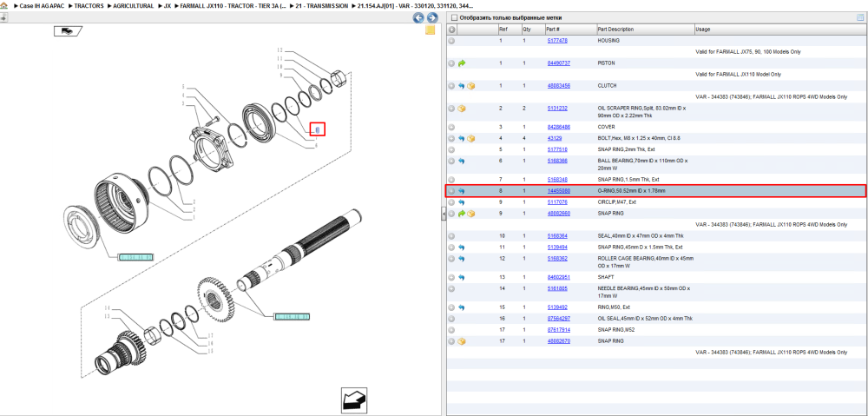Go to previous diagram with left arrow
Viewport: 868px width, 416px height.
point(419,17)
